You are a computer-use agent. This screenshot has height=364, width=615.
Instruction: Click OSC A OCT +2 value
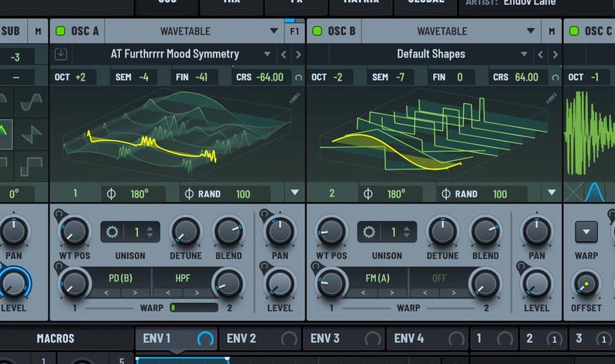tap(80, 77)
